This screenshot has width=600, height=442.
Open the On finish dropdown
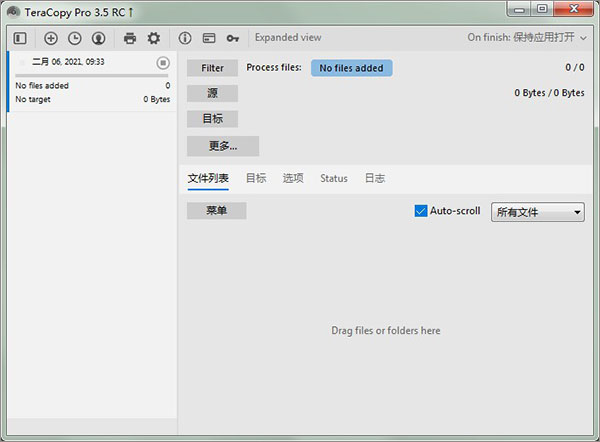[527, 38]
